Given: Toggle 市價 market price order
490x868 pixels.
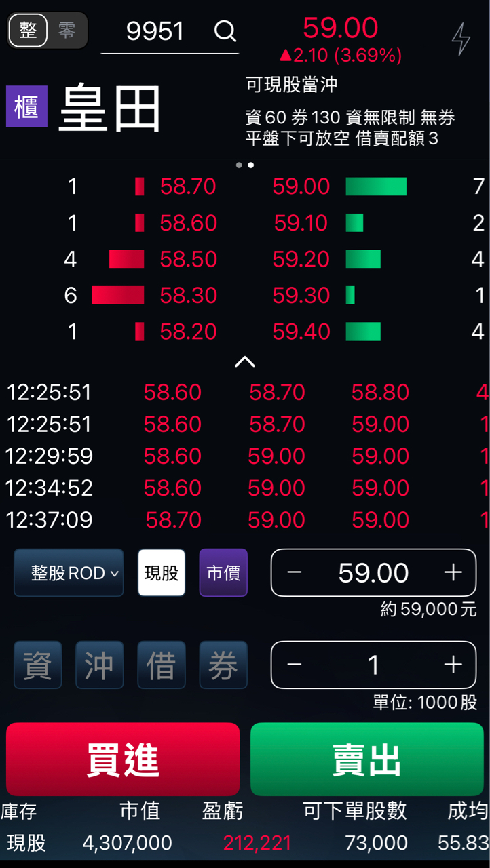Looking at the screenshot, I should click(x=223, y=573).
